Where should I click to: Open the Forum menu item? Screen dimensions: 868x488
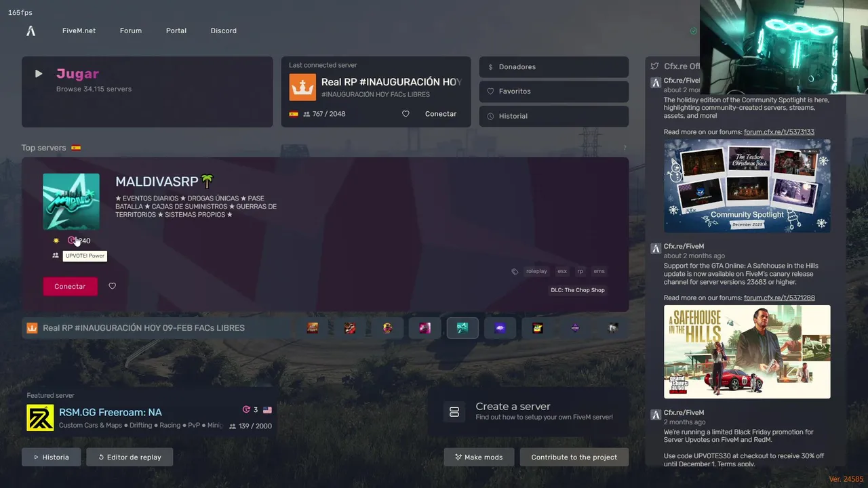point(131,30)
